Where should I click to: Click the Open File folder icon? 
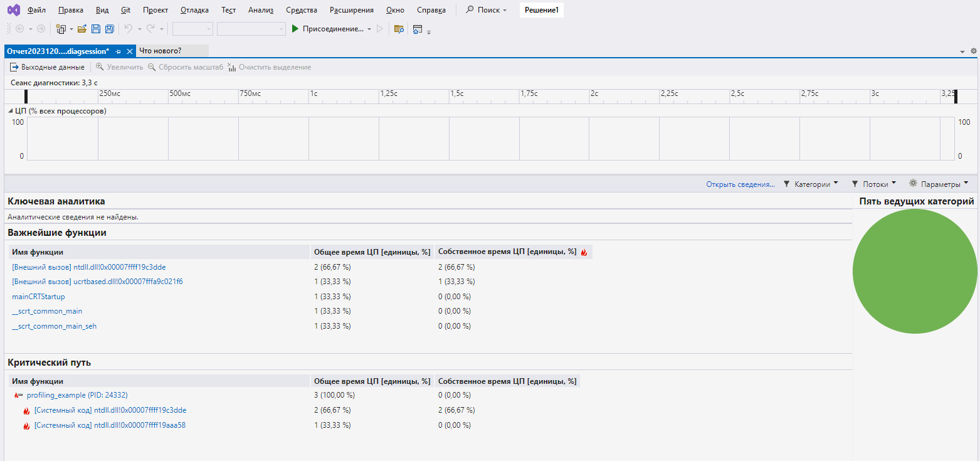click(x=82, y=29)
